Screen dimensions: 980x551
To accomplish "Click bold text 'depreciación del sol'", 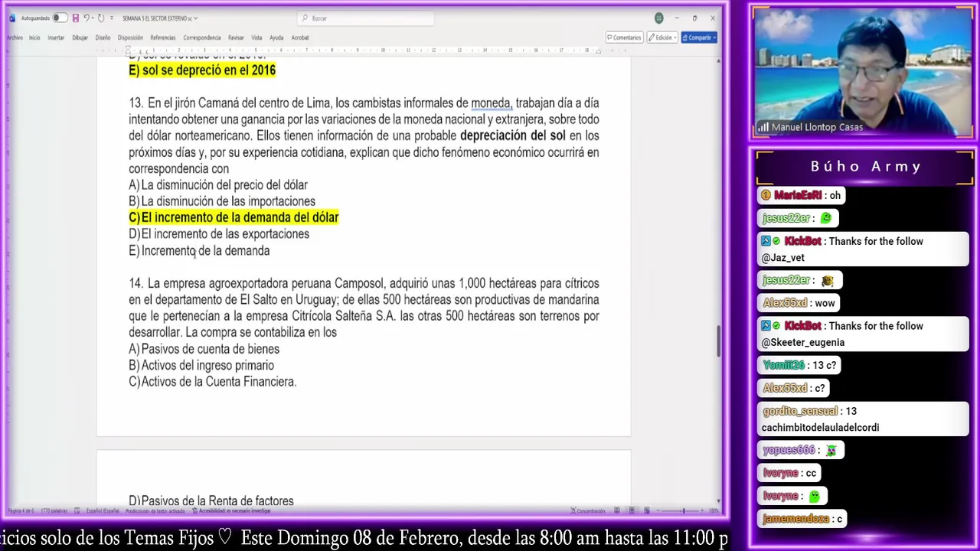I will coord(512,136).
